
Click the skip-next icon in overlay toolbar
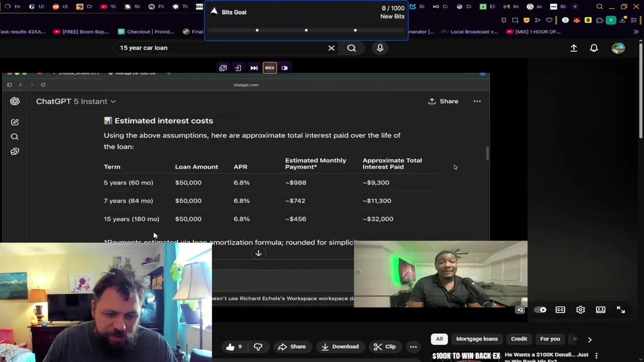(254, 68)
